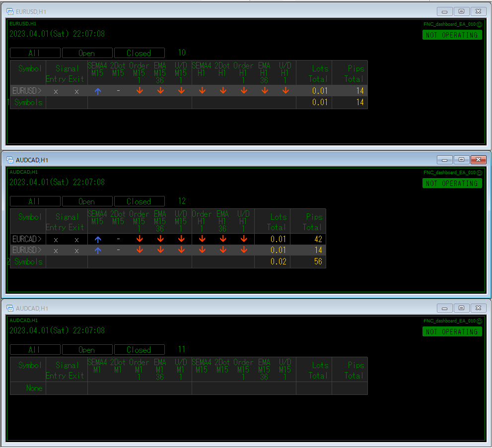The image size is (492, 448).
Task: Toggle NOT OPERATING button in AUDCAD window showing 11
Action: (x=452, y=332)
